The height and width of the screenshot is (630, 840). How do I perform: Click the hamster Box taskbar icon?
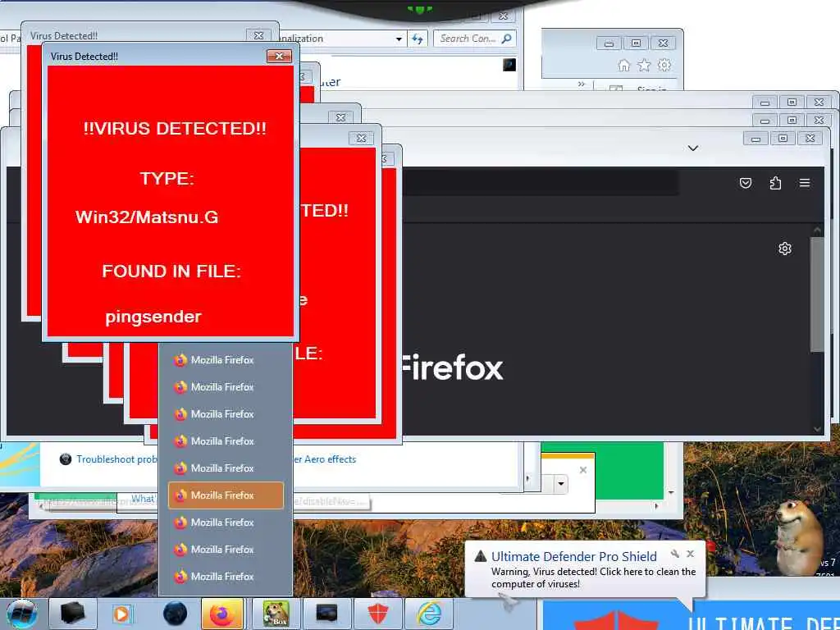(x=276, y=614)
